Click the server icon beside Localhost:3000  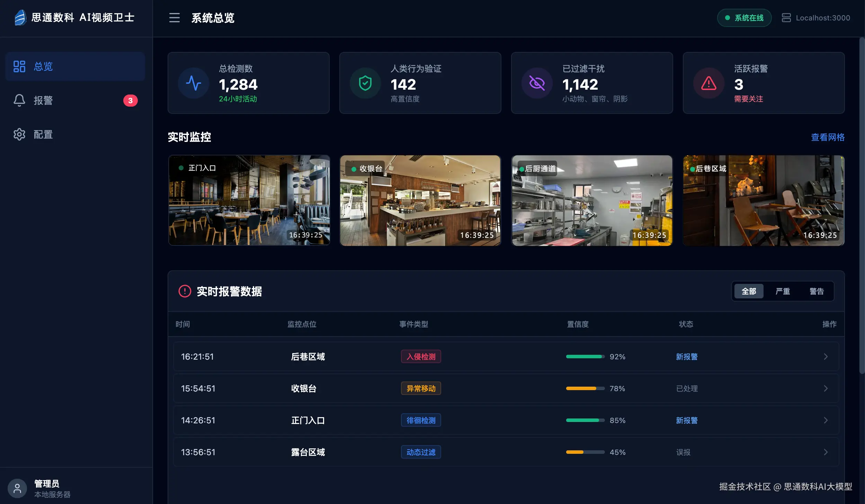pyautogui.click(x=786, y=18)
